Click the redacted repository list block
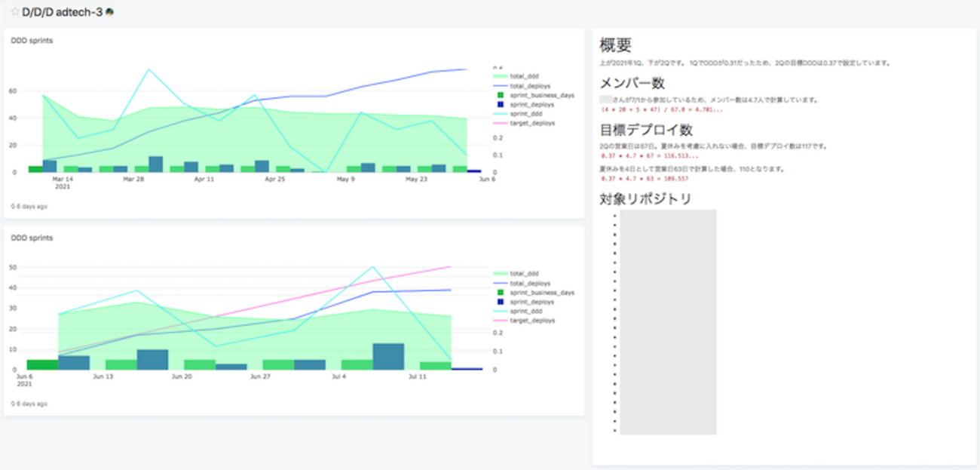The width and height of the screenshot is (980, 470). coord(668,322)
